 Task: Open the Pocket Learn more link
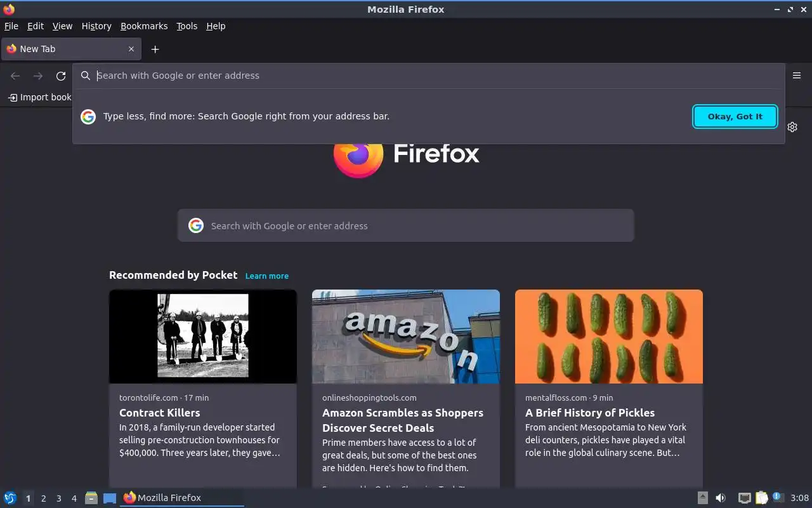267,276
